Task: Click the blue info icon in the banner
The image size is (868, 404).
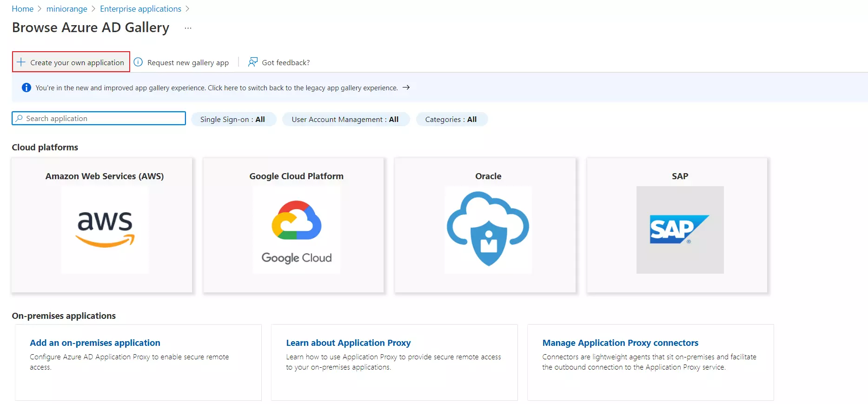Action: coord(27,88)
